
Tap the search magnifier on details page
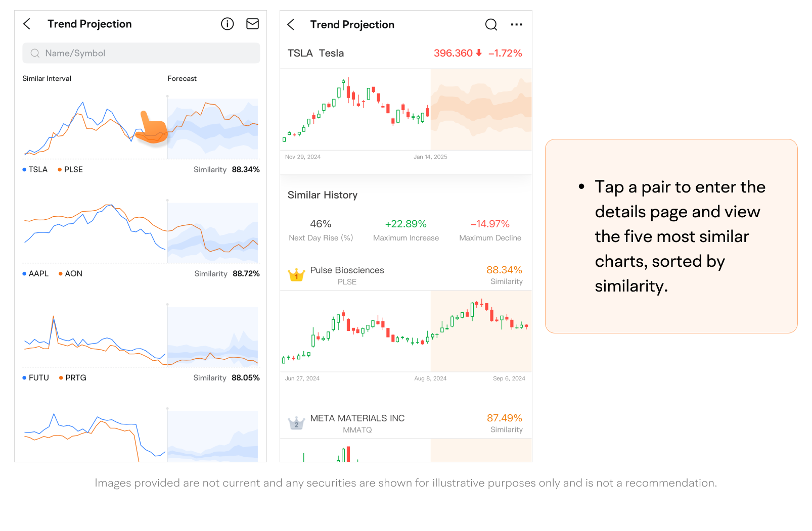(x=491, y=25)
